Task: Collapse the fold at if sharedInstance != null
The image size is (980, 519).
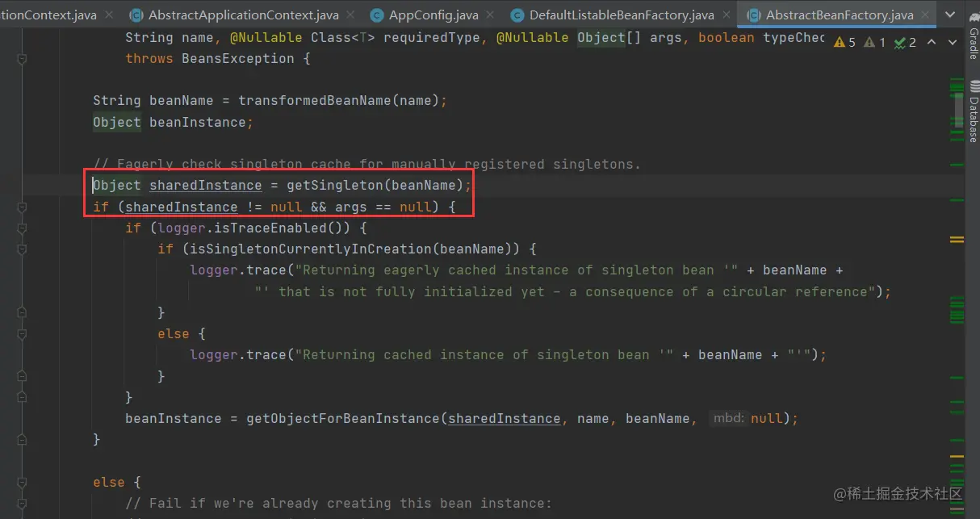Action: 22,207
